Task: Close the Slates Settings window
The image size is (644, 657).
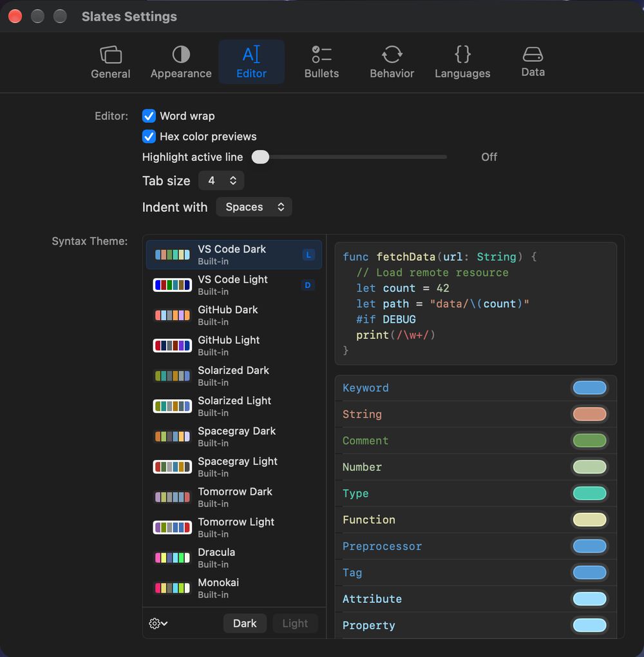Action: [15, 16]
